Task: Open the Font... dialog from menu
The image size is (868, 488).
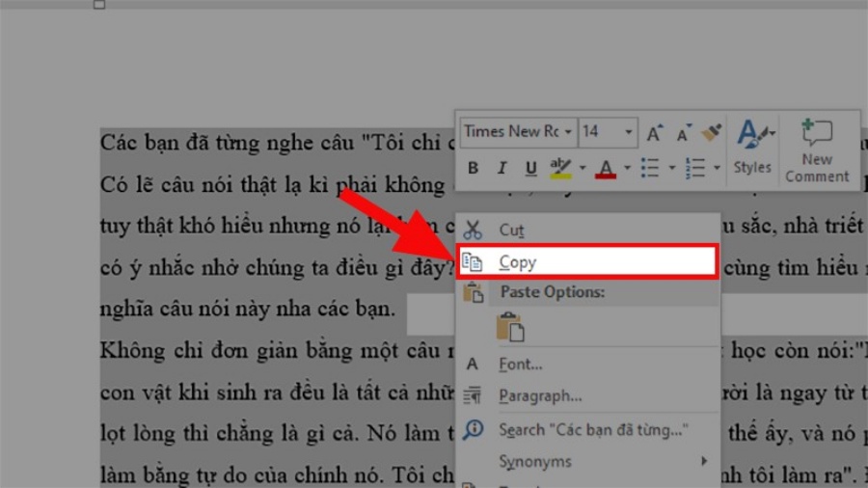Action: tap(520, 365)
